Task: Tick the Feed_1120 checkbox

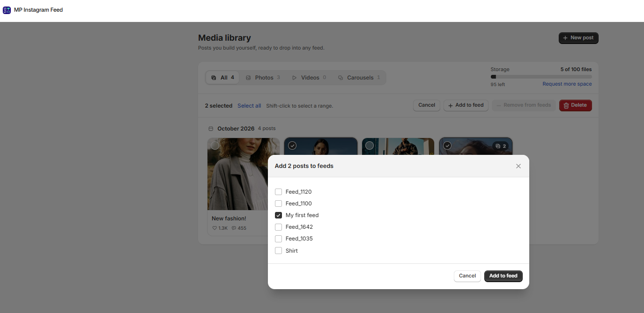Action: 278,192
